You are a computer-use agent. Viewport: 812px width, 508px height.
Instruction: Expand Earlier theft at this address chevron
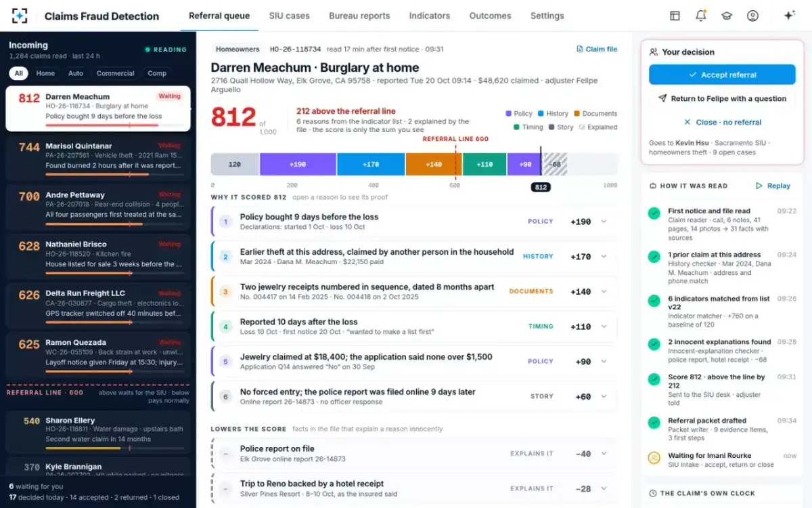coord(604,257)
